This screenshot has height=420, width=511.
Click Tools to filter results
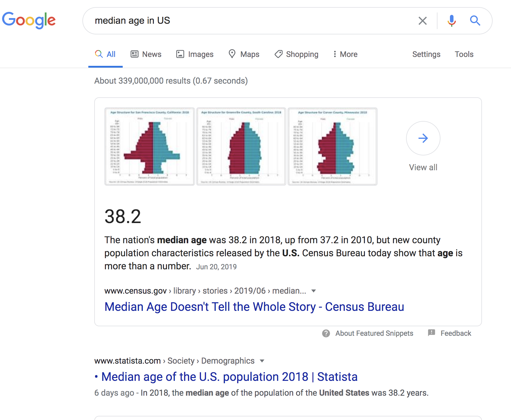click(464, 54)
